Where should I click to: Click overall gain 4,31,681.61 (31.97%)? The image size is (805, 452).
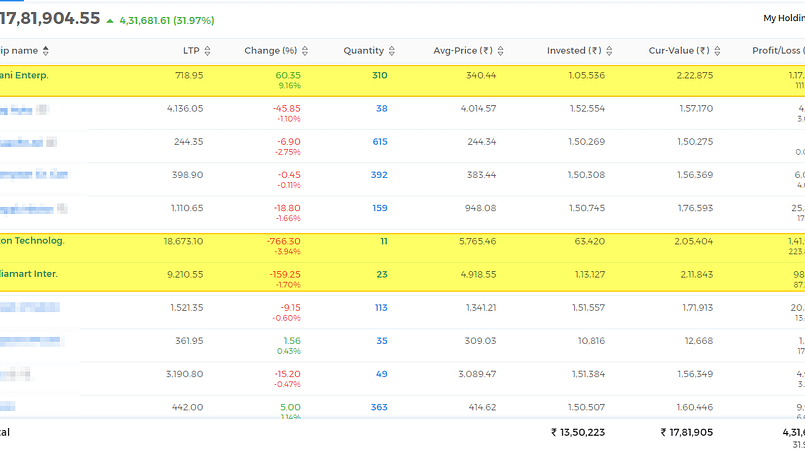pyautogui.click(x=167, y=21)
